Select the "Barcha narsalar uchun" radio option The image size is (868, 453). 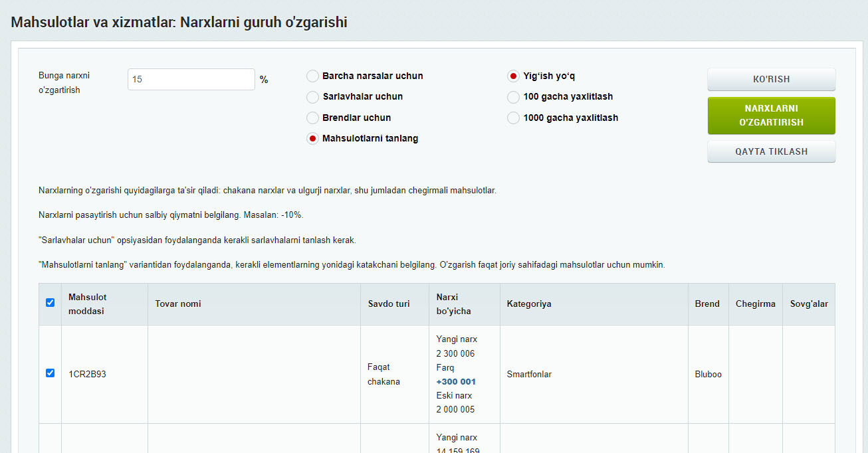[x=312, y=76]
